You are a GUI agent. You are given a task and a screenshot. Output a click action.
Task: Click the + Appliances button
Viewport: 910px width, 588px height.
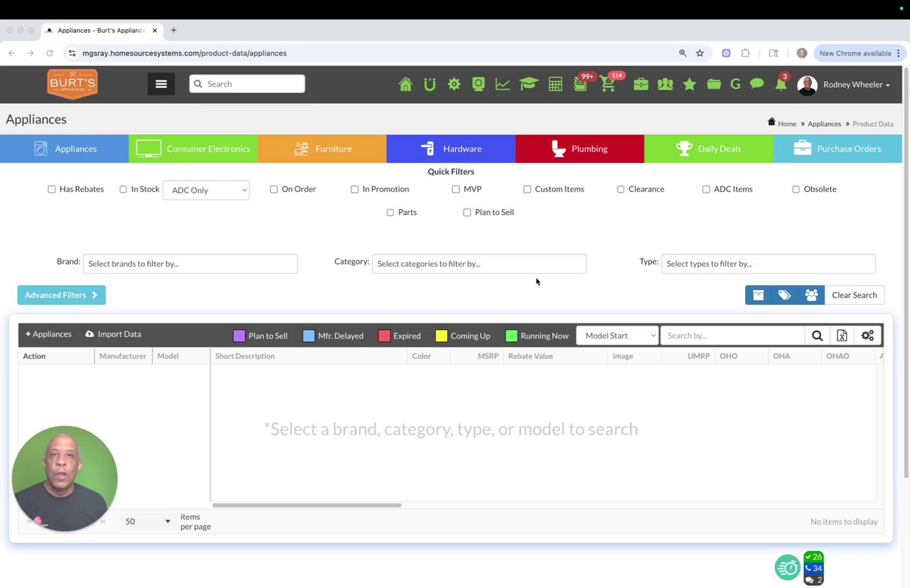pos(48,334)
